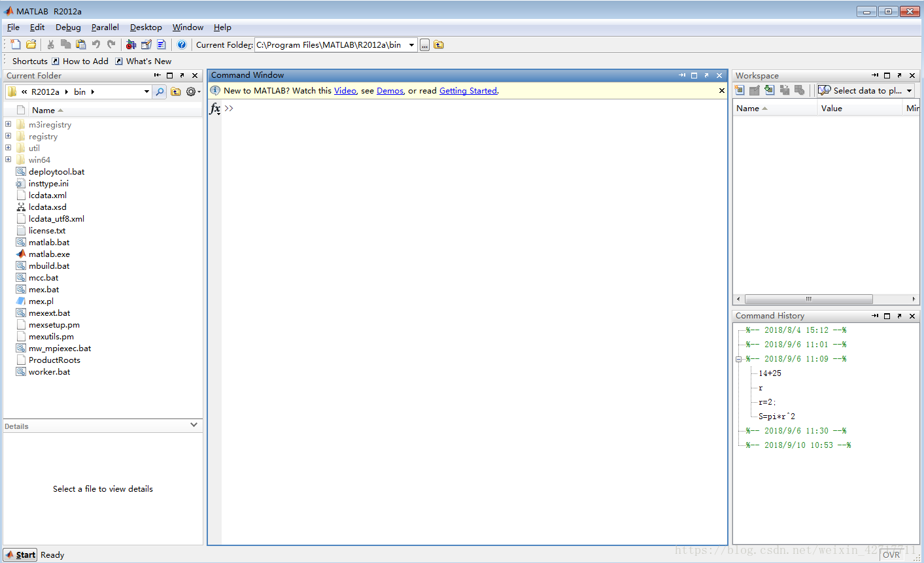Expand the registry folder
The height and width of the screenshot is (563, 924).
click(x=8, y=136)
